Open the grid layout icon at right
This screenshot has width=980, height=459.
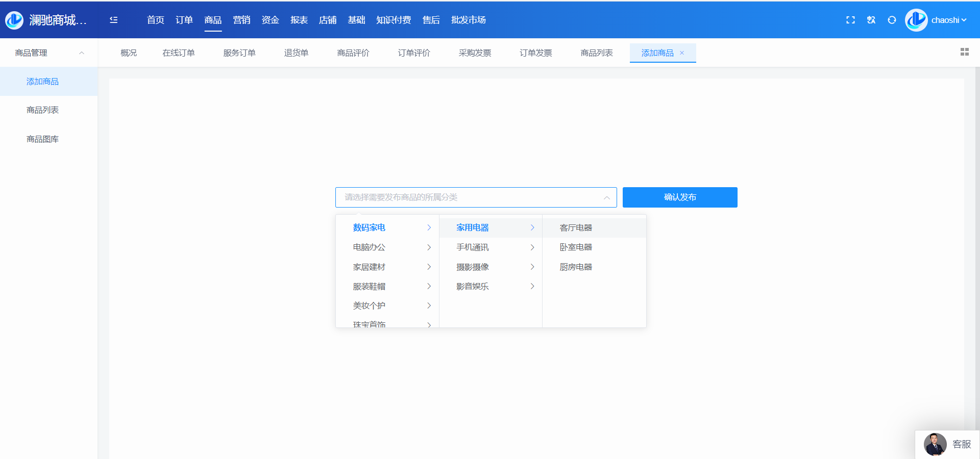tap(964, 52)
